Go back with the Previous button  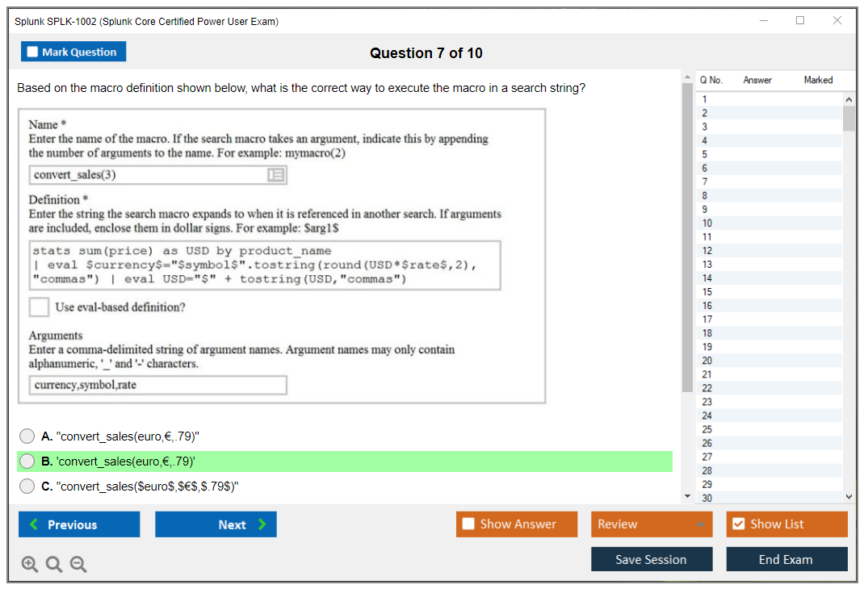(79, 524)
